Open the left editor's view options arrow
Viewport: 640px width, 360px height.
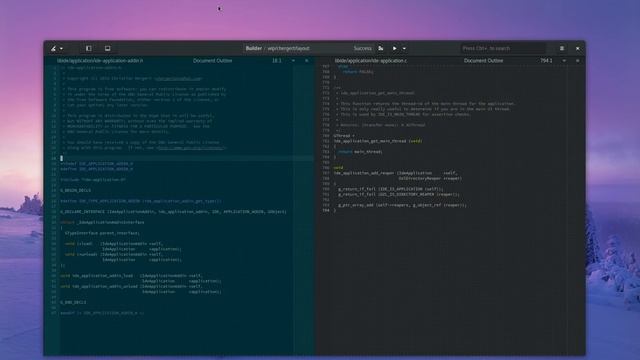(x=293, y=60)
